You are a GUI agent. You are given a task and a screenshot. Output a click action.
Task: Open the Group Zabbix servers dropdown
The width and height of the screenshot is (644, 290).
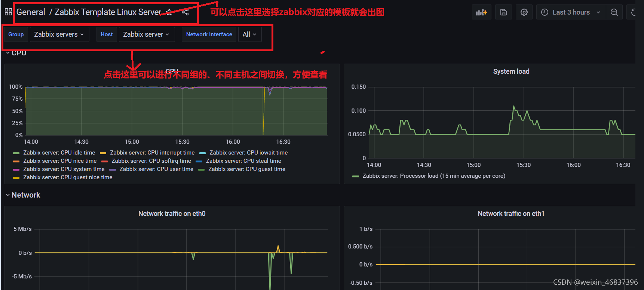59,34
